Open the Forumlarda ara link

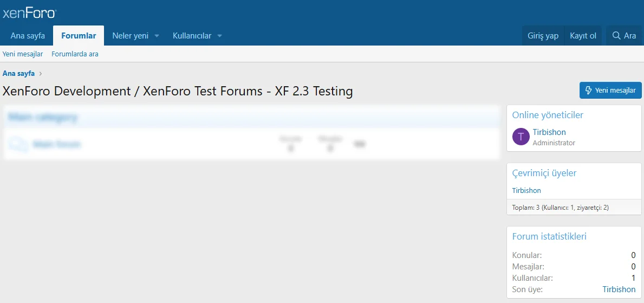(75, 54)
